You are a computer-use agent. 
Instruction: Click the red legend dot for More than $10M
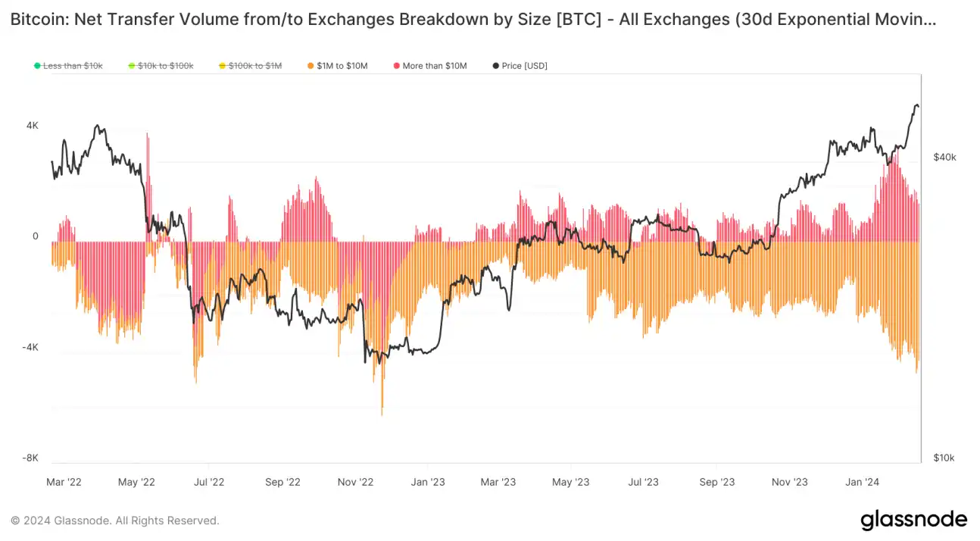coord(396,66)
